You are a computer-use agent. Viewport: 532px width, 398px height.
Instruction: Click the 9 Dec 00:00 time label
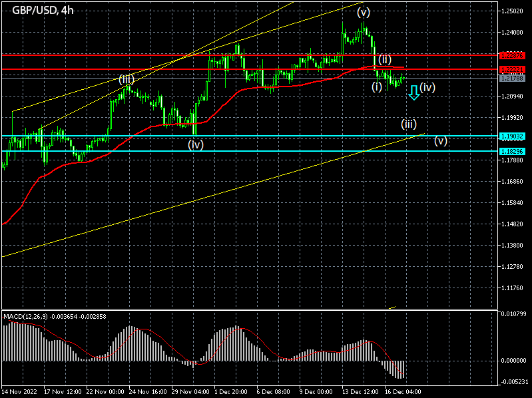(x=316, y=392)
